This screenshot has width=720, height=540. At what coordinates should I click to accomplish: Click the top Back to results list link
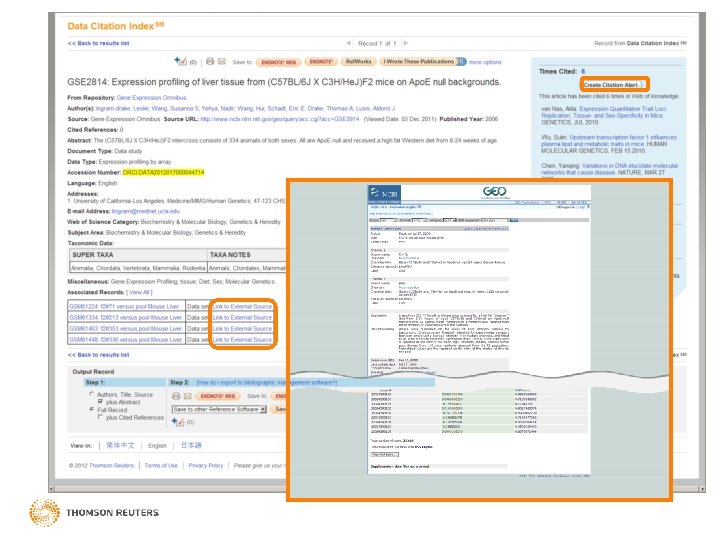tap(98, 43)
